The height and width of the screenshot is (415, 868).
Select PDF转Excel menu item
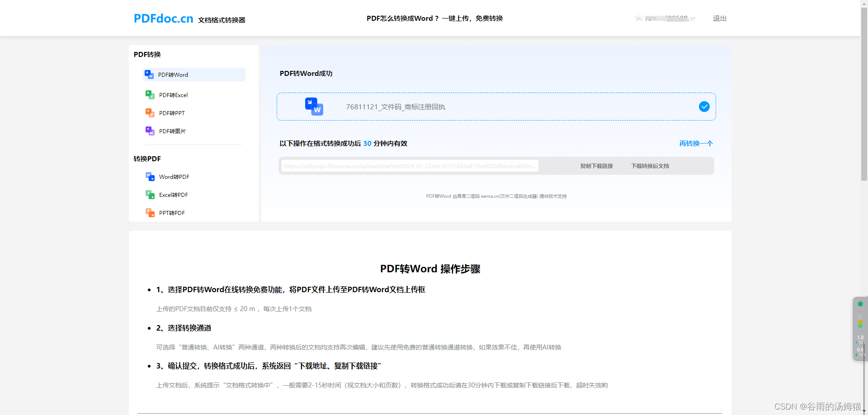[x=173, y=95]
